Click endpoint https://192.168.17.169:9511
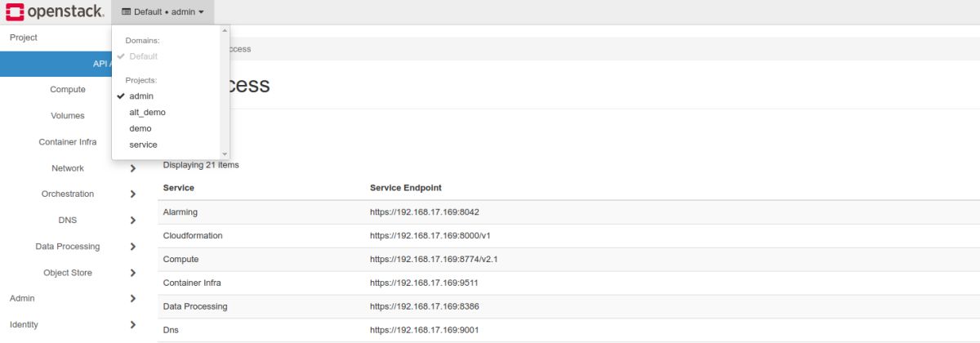The image size is (980, 343). [424, 283]
